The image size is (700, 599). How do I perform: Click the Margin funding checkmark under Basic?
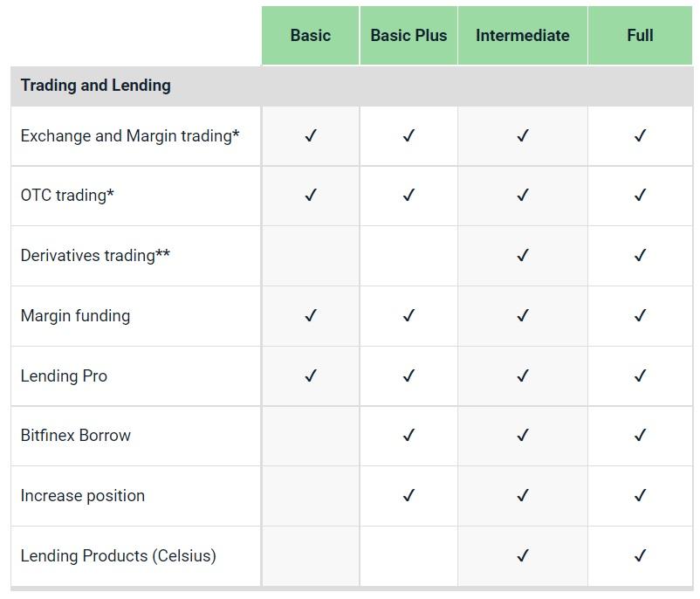click(311, 316)
